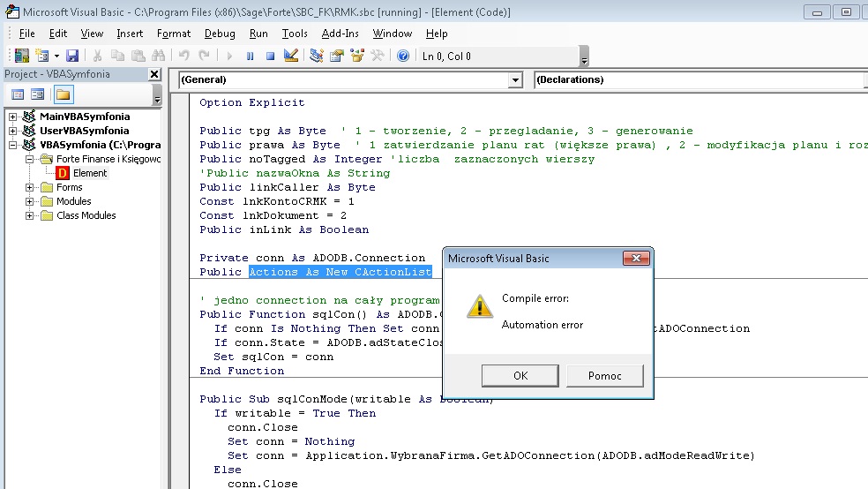
Task: Click the 'End Function' code line
Action: click(x=242, y=371)
